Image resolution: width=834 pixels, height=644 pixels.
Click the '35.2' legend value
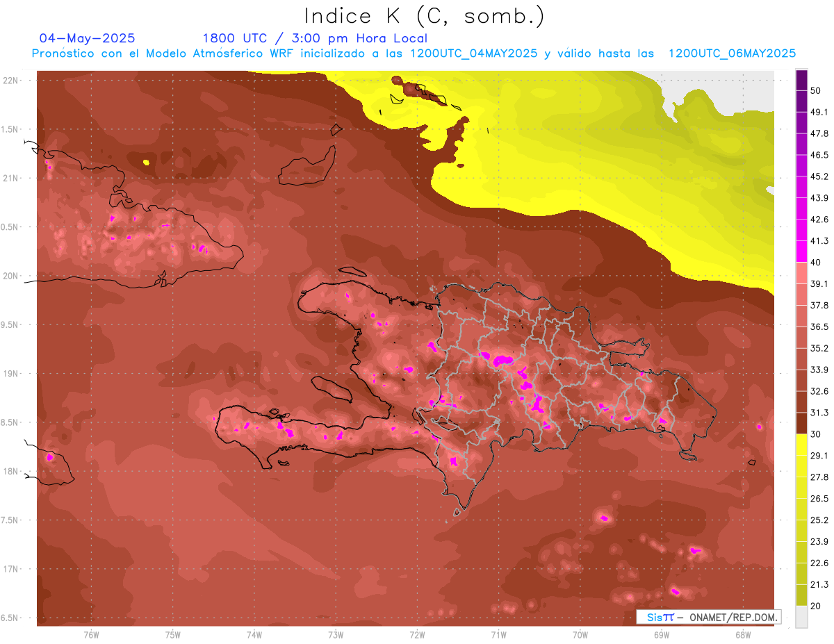[x=819, y=348]
